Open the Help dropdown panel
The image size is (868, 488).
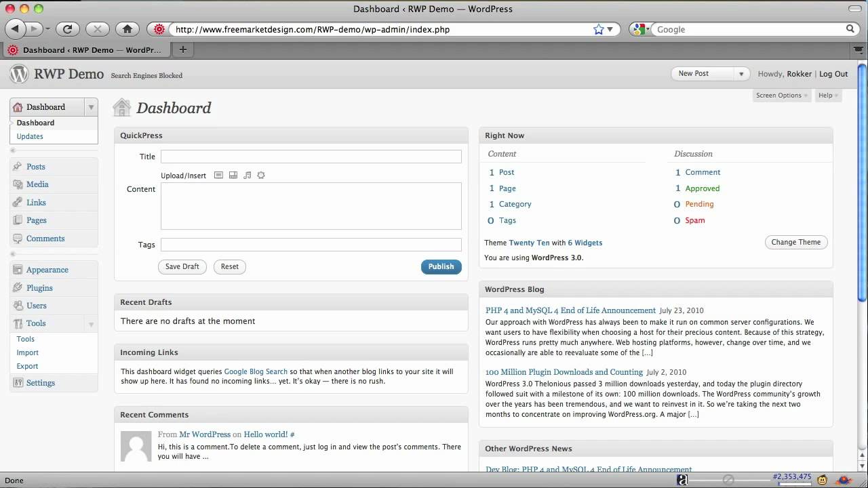[828, 96]
